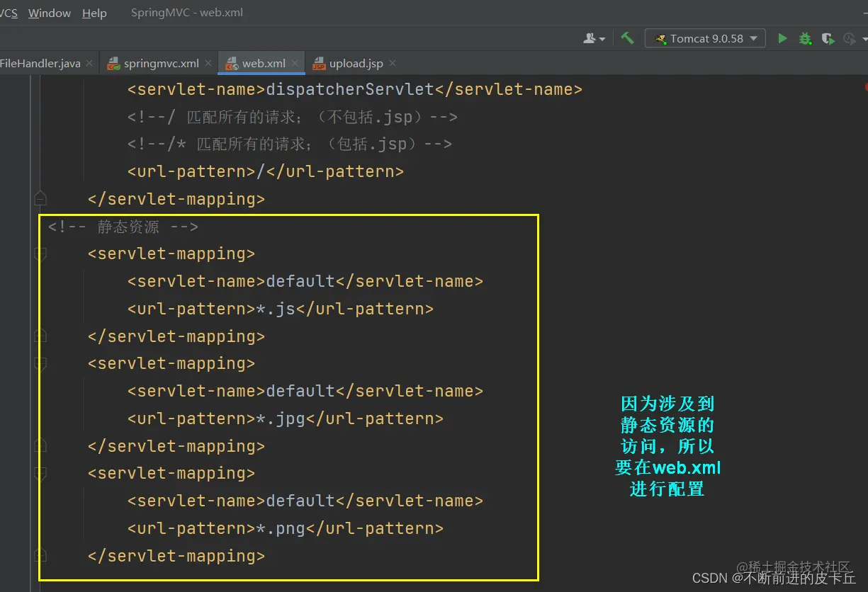Click the *.js url-pattern line
The width and height of the screenshot is (868, 592).
point(281,309)
